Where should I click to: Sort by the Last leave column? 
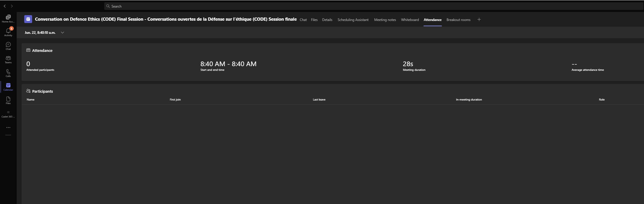tap(319, 100)
